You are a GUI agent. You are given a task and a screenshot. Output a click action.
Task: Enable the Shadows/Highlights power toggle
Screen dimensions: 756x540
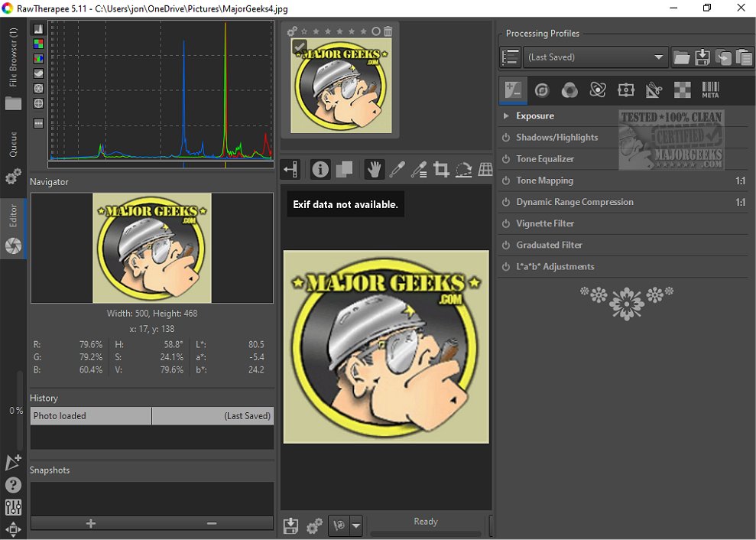click(506, 138)
